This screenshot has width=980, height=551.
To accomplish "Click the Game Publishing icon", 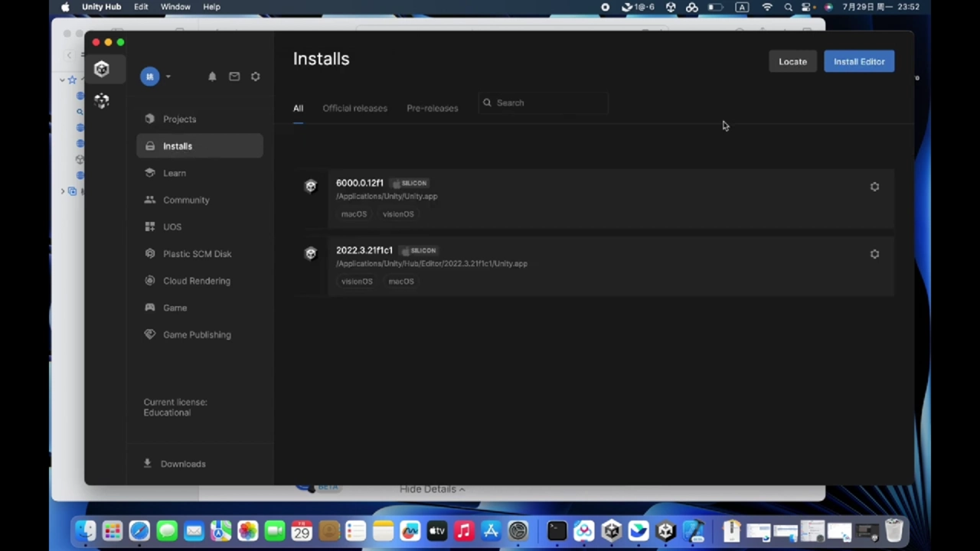I will [150, 334].
